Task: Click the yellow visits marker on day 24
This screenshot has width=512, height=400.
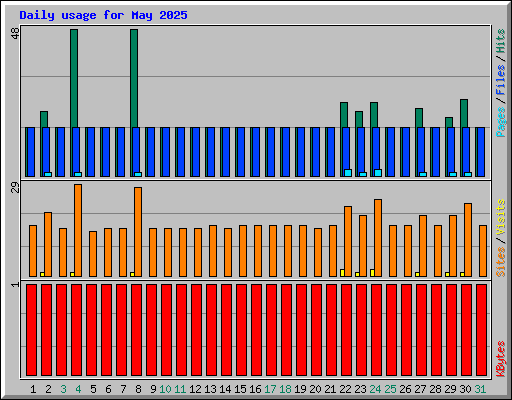Action: pyautogui.click(x=372, y=273)
